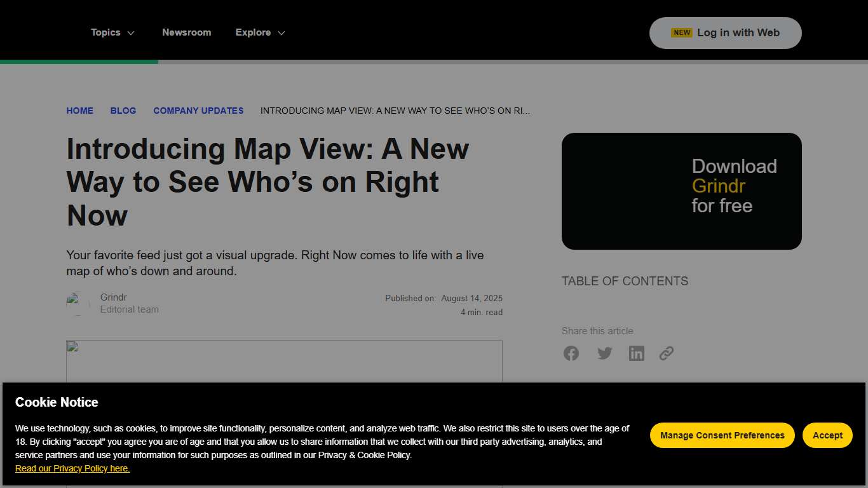Open the Topics dropdown
Image resolution: width=868 pixels, height=488 pixels.
coord(112,32)
